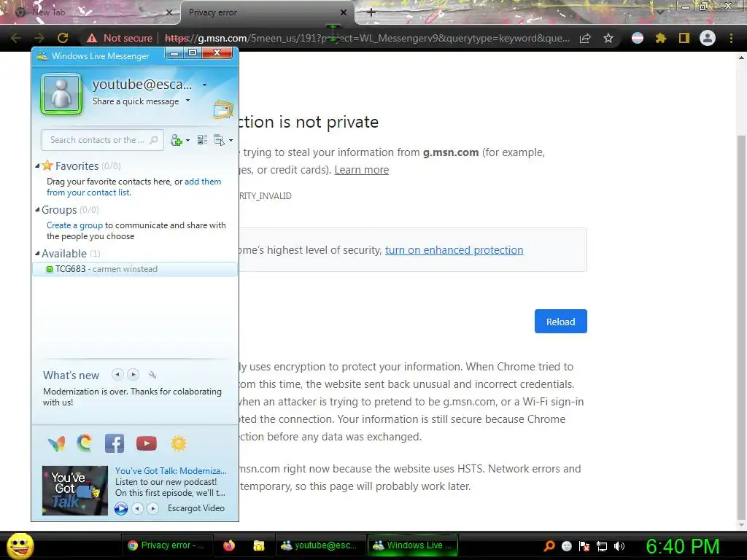Click the Not secure warning indicator
747x560 pixels.
click(120, 38)
